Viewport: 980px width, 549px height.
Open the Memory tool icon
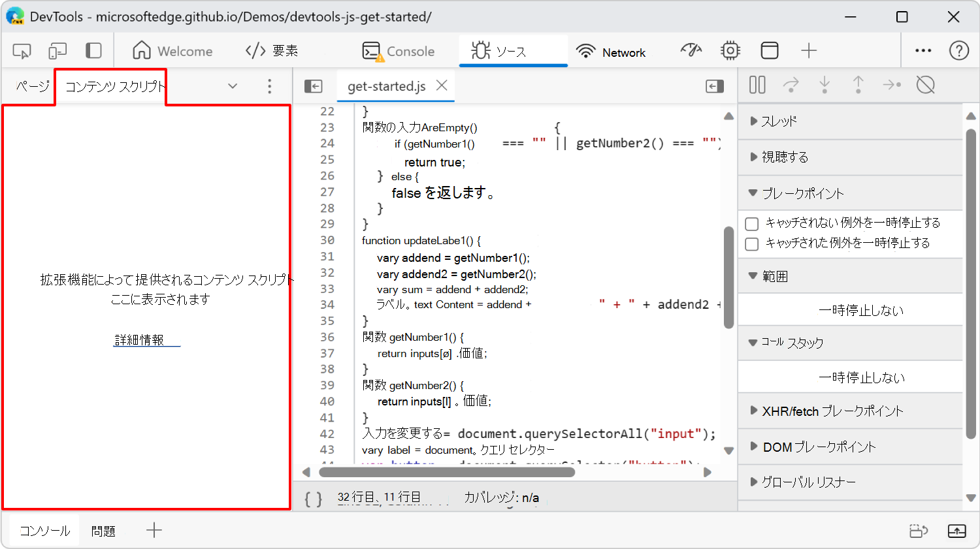[730, 50]
